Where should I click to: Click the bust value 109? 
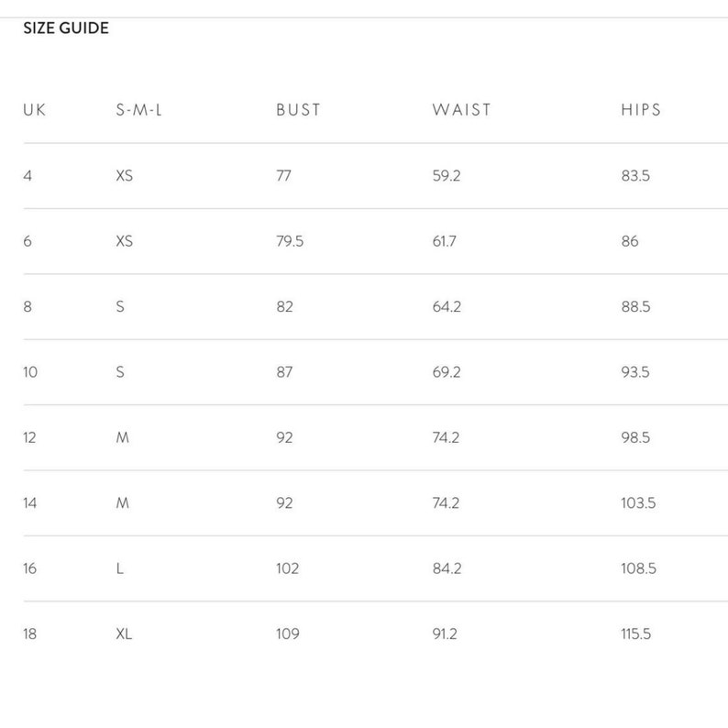coord(288,634)
